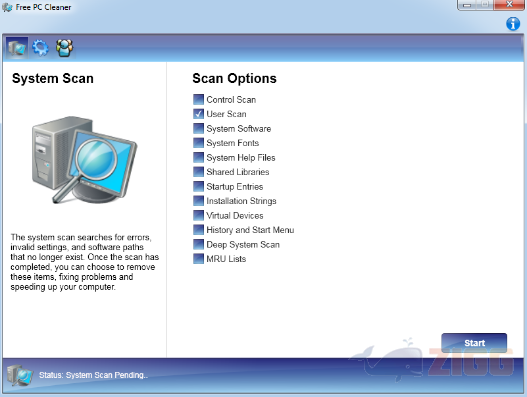
Task: Click the large computer magnifier image
Action: click(x=84, y=160)
